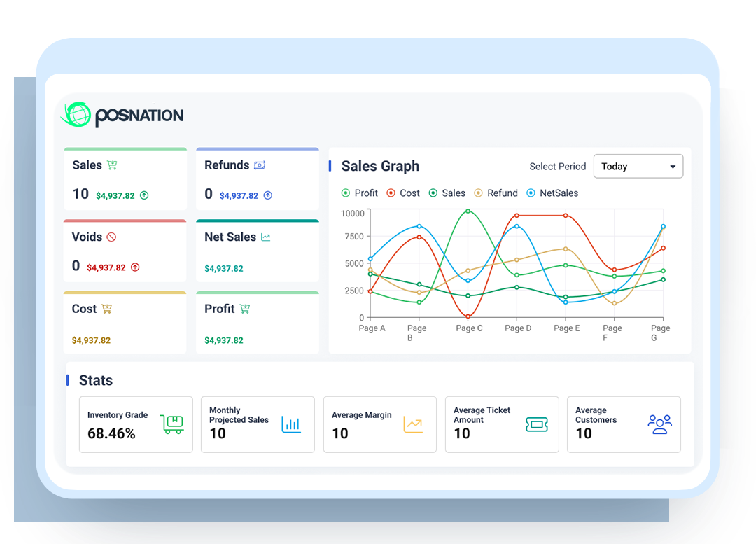Click the Cost card cart icon
Viewport: 756px width, 544px height.
coord(106,309)
